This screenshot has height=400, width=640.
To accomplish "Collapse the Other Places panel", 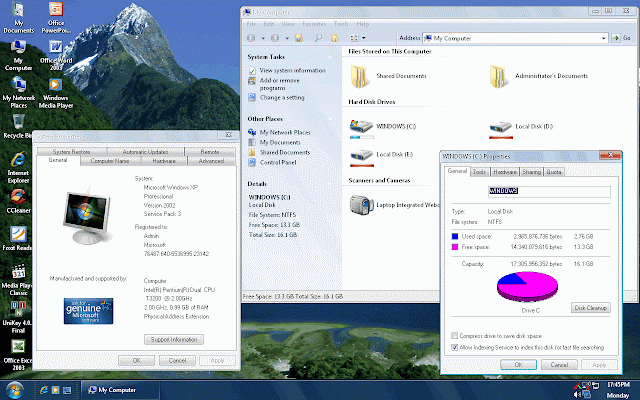I will coord(331,119).
